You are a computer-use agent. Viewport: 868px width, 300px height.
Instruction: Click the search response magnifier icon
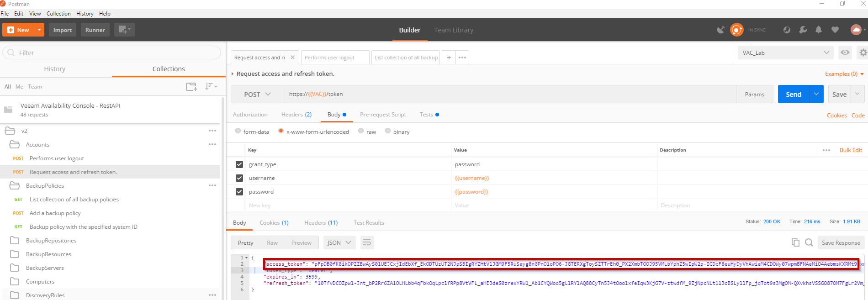[x=809, y=242]
